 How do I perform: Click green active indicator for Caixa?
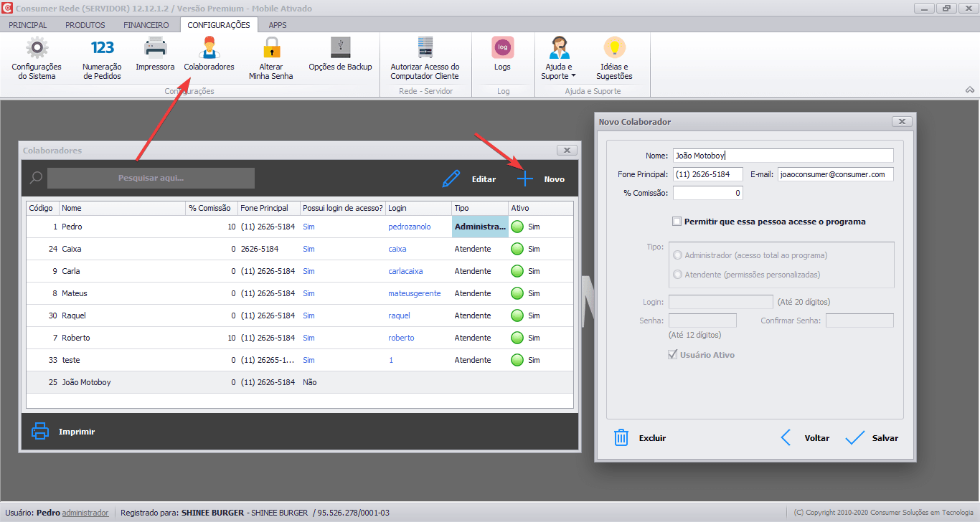[x=517, y=249]
